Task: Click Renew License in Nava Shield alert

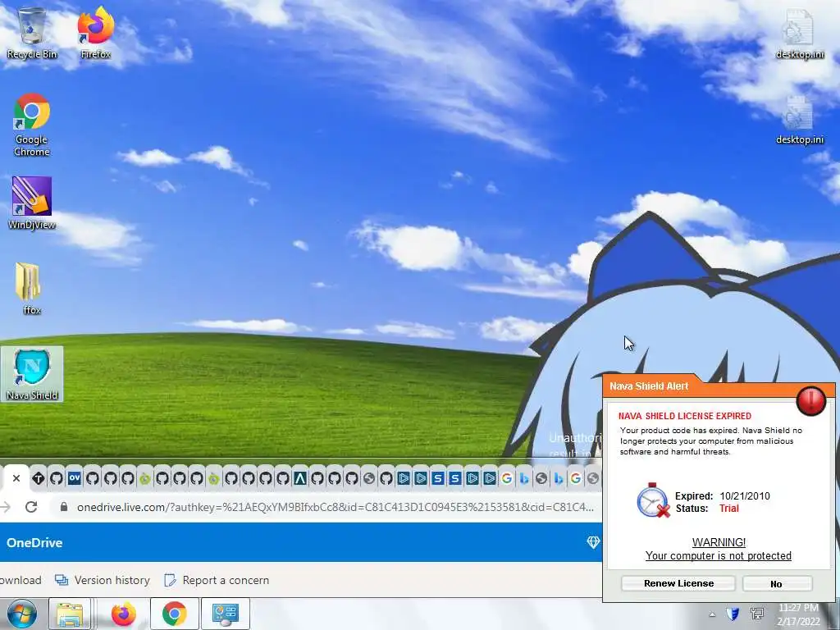Action: click(678, 583)
